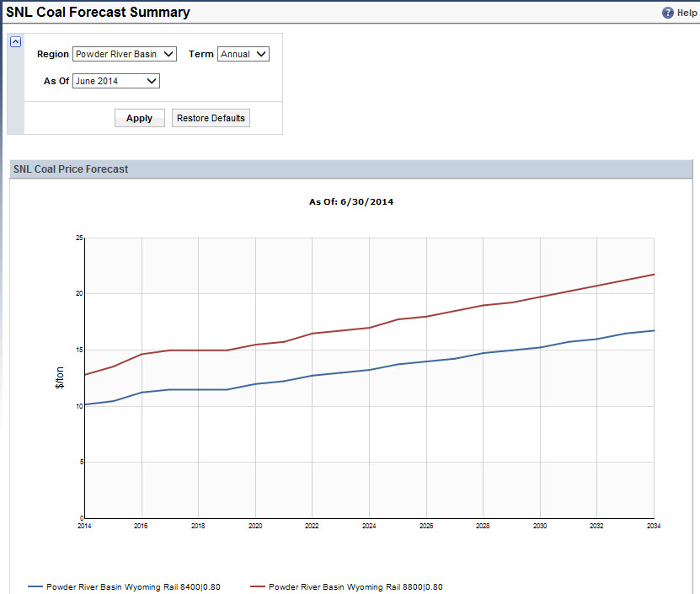Click the Help question mark icon
This screenshot has height=594, width=700.
click(x=667, y=13)
